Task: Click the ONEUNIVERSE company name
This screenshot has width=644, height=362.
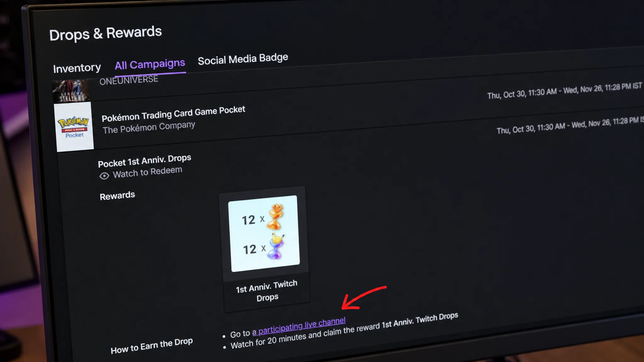Action: (x=129, y=80)
